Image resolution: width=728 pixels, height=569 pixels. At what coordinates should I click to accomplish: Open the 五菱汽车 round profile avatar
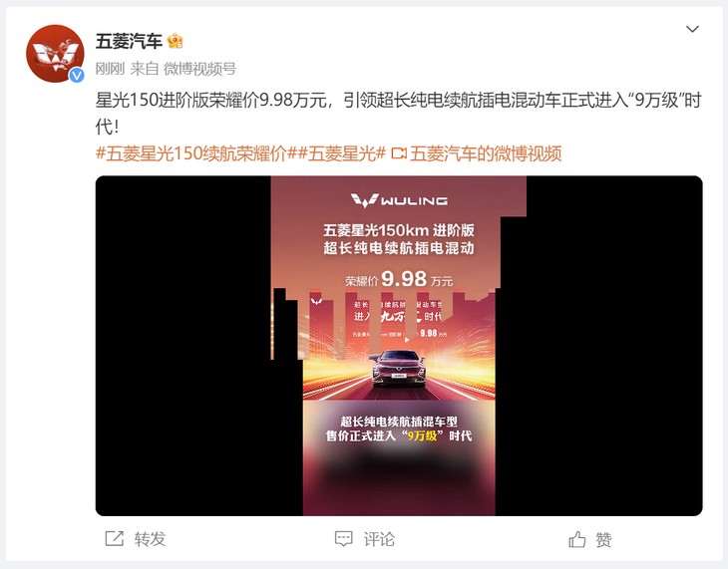(55, 54)
